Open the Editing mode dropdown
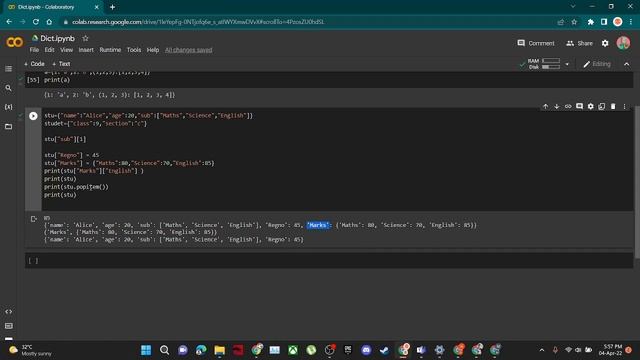Image resolution: width=640 pixels, height=360 pixels. pyautogui.click(x=597, y=64)
